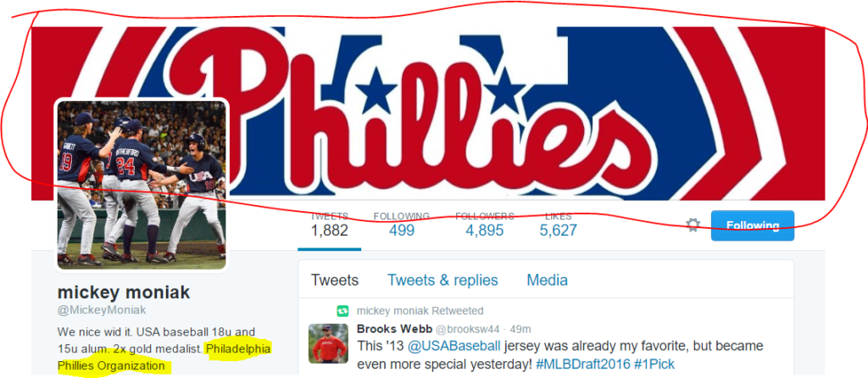Select the Tweets timeline tab

(x=334, y=280)
